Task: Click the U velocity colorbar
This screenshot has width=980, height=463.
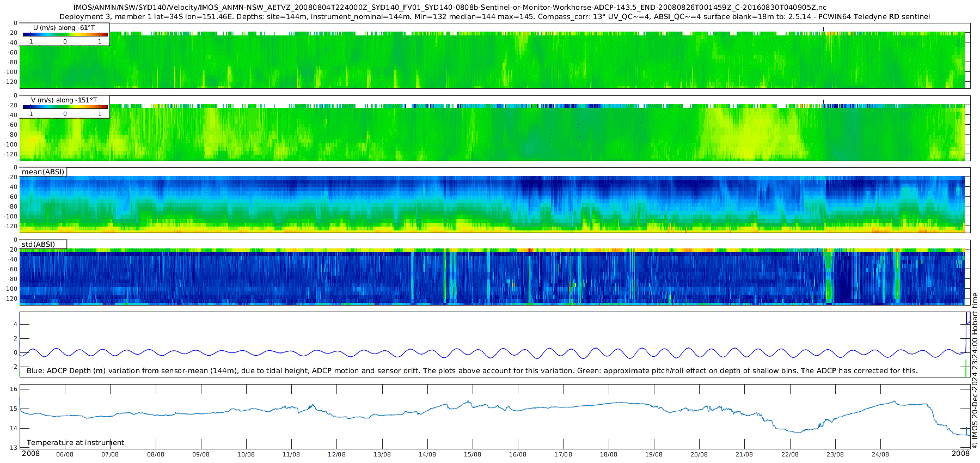Action: pyautogui.click(x=65, y=34)
